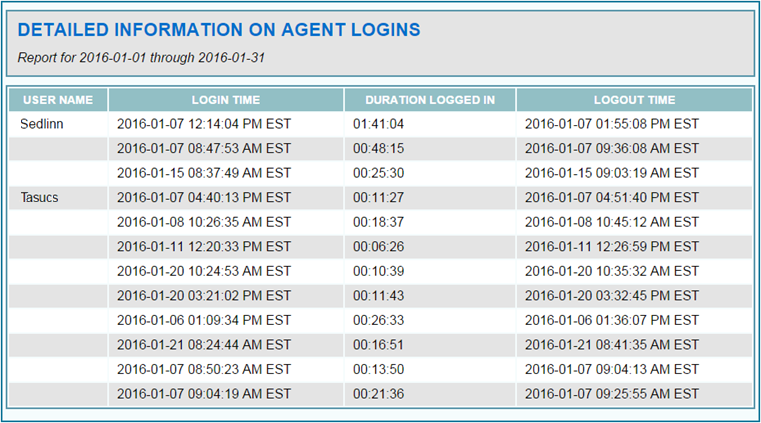Select logout time 2016-01-07 01:55:08 PM EST
The width and height of the screenshot is (761, 423).
pyautogui.click(x=611, y=124)
